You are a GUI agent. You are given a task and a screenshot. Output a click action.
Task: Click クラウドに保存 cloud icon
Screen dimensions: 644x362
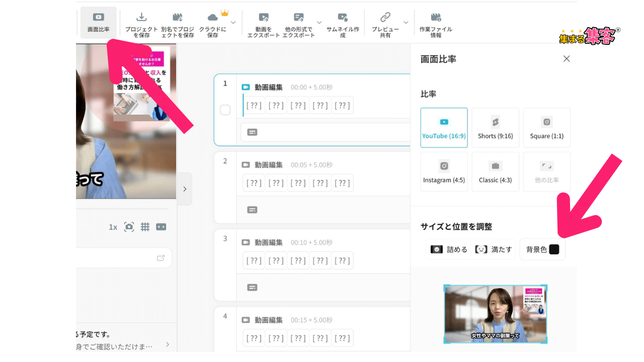pyautogui.click(x=213, y=17)
